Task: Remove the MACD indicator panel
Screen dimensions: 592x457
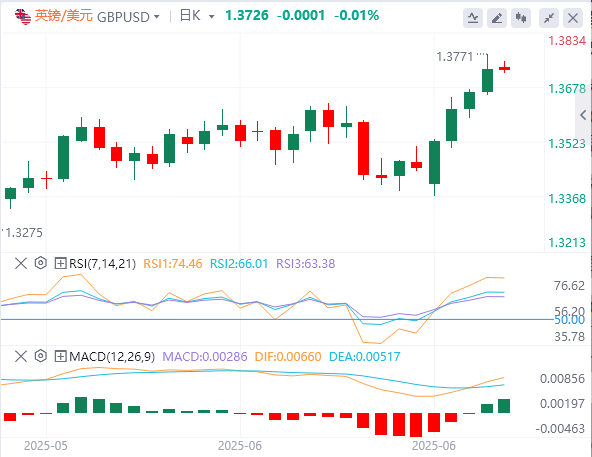Action: [21, 356]
